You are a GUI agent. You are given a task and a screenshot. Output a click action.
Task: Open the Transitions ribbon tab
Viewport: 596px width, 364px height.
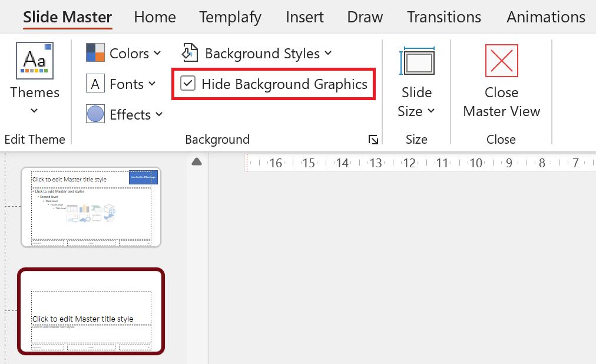click(x=443, y=16)
